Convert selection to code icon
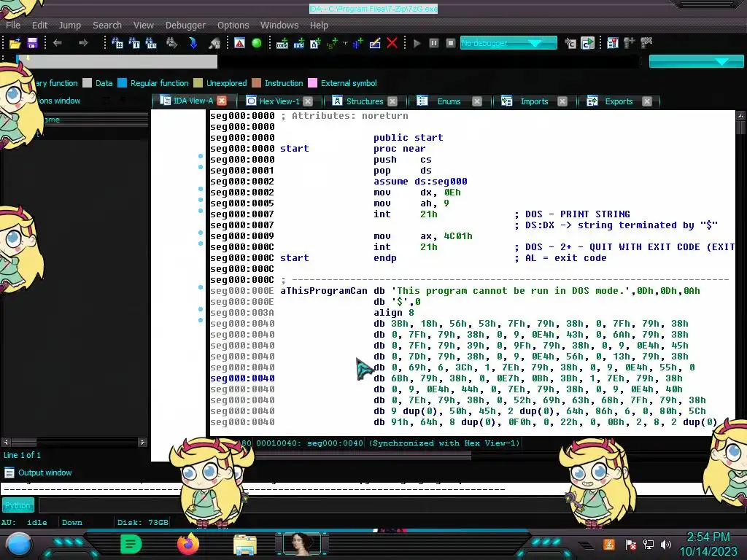 [282, 43]
